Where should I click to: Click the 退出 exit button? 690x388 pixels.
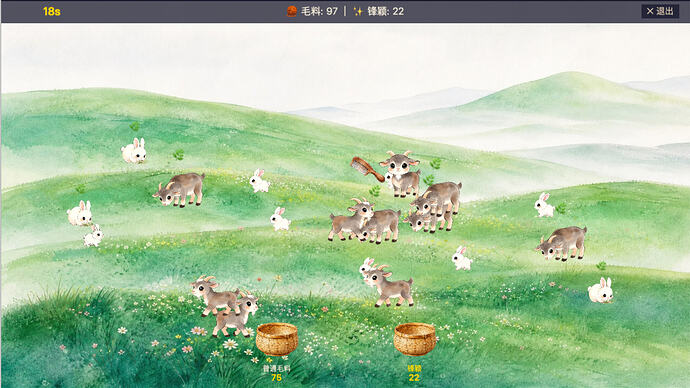660,11
